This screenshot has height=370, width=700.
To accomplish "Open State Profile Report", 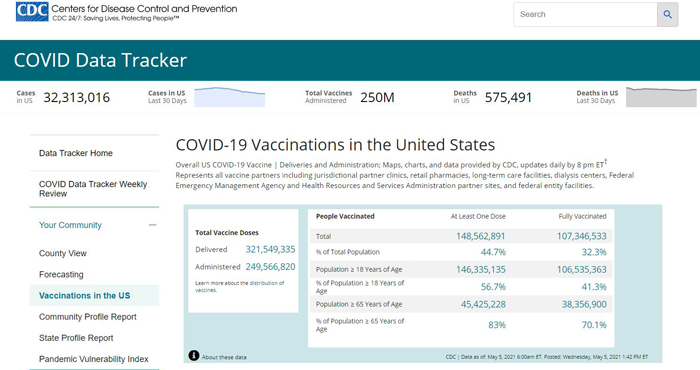I will pos(76,338).
